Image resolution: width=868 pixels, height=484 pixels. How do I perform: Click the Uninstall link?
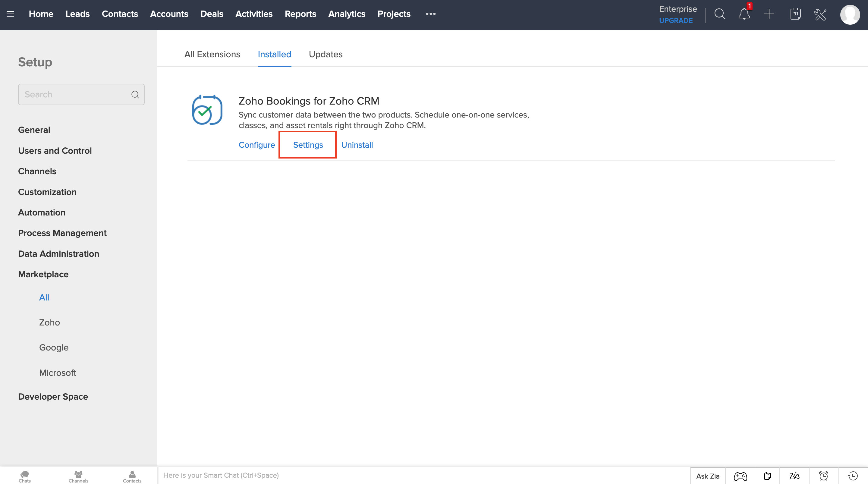[357, 145]
